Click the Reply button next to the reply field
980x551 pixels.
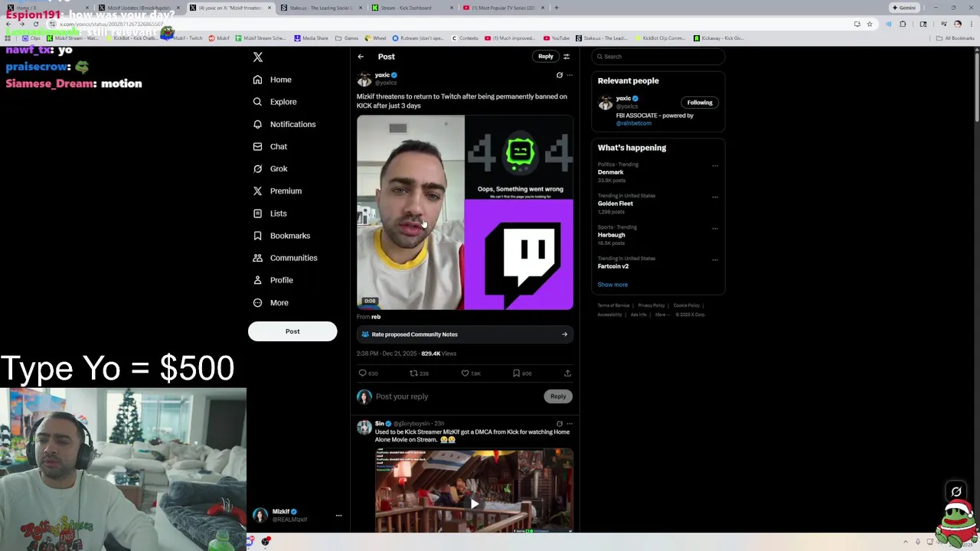(558, 396)
